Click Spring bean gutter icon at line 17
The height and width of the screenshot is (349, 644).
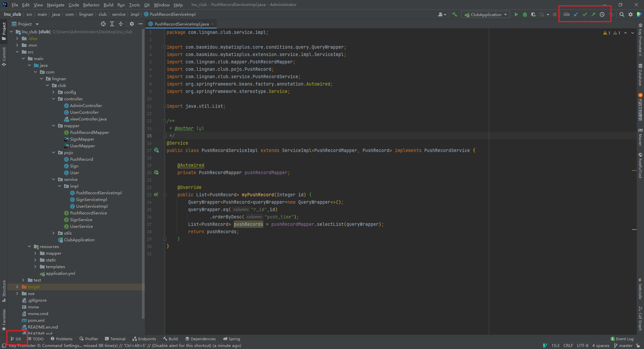(x=156, y=150)
